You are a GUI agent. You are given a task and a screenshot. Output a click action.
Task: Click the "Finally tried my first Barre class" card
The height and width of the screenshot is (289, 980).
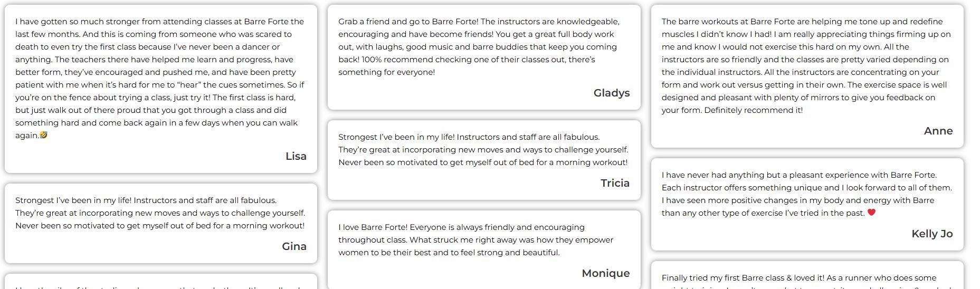(806, 278)
